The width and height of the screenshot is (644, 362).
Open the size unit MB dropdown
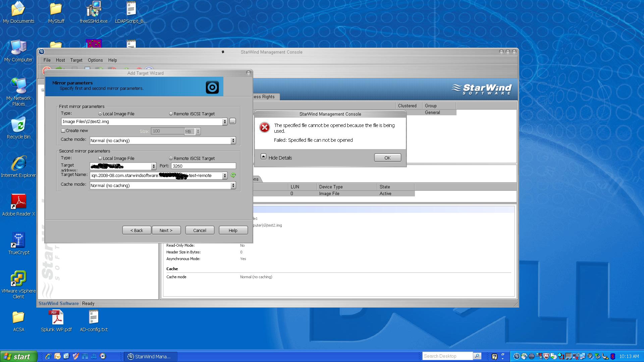point(198,131)
